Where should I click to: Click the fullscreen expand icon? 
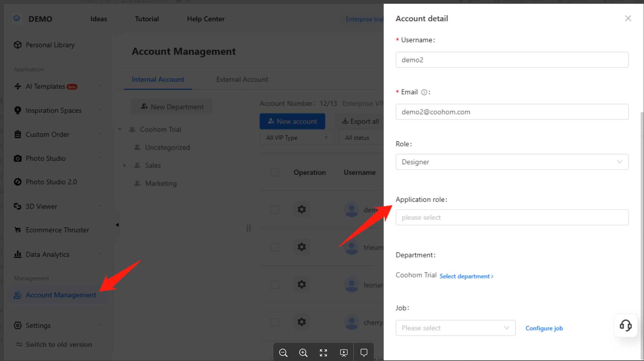(323, 353)
